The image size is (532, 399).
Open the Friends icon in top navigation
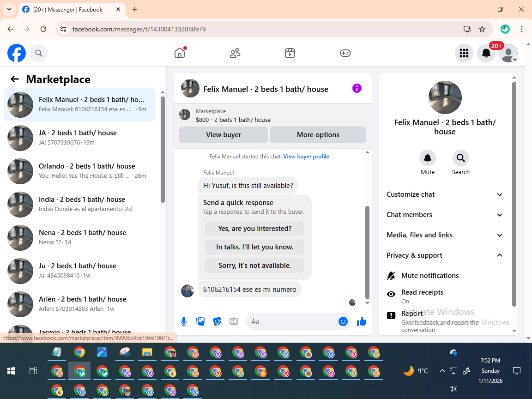tap(235, 53)
